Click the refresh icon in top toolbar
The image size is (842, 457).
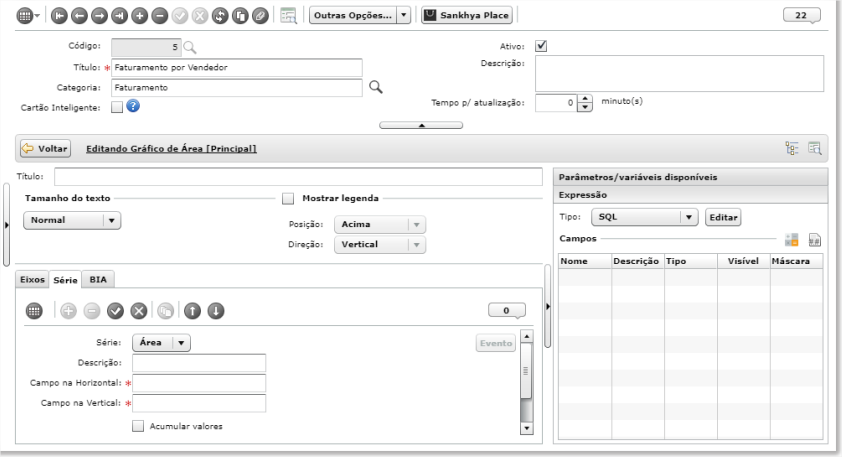click(x=220, y=16)
